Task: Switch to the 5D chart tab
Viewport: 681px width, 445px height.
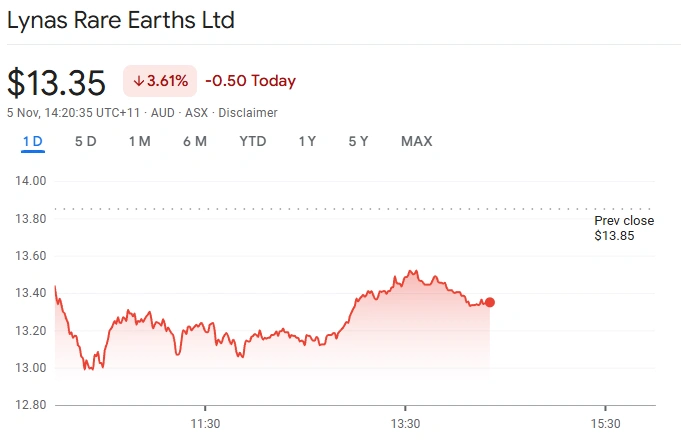Action: pyautogui.click(x=85, y=141)
